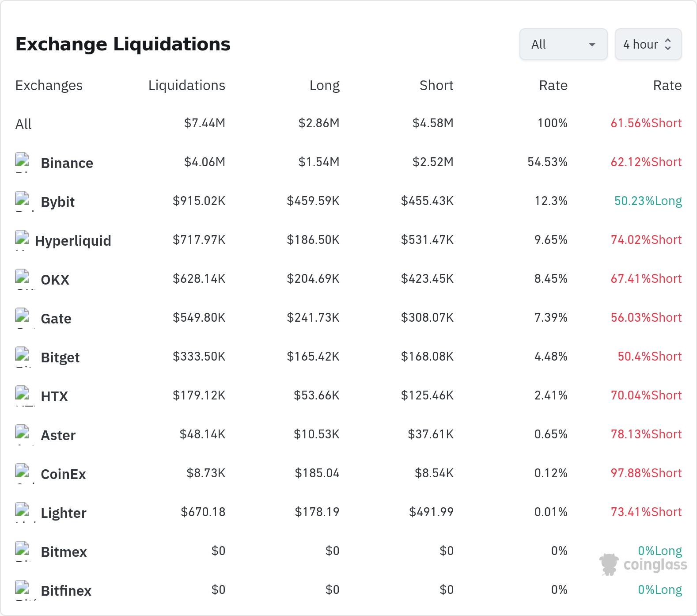Open the 4 hour timeframe selector
Image resolution: width=697 pixels, height=616 pixels.
pyautogui.click(x=648, y=44)
